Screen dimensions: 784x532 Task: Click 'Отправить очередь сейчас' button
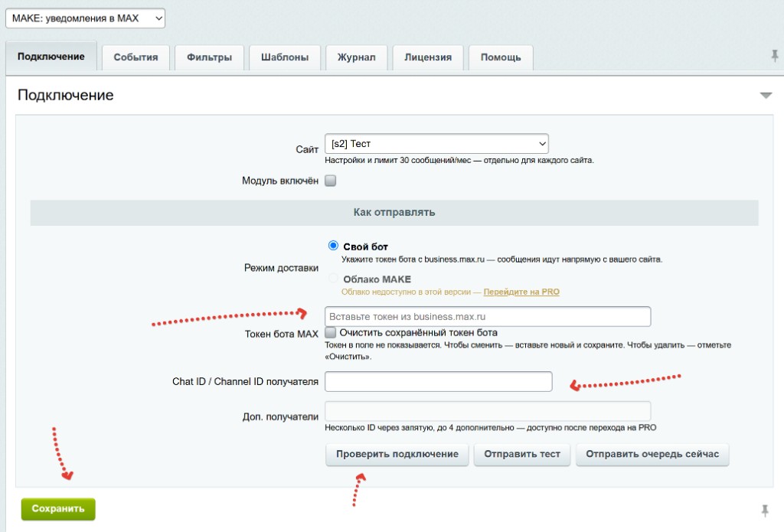pos(652,455)
